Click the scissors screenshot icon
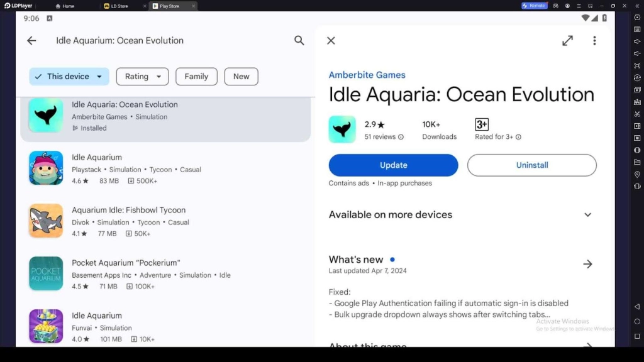 click(637, 114)
